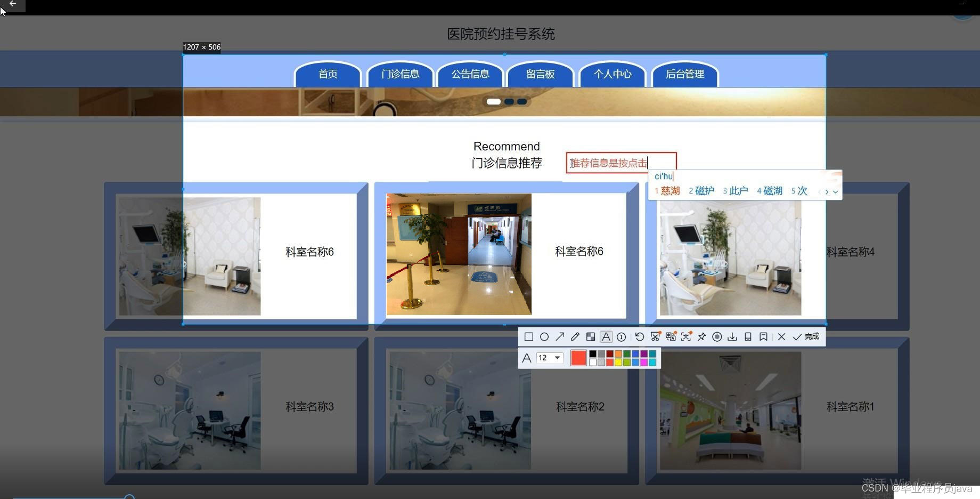Screen dimensions: 980x499
Task: Expand the IME candidate list
Action: click(x=835, y=192)
